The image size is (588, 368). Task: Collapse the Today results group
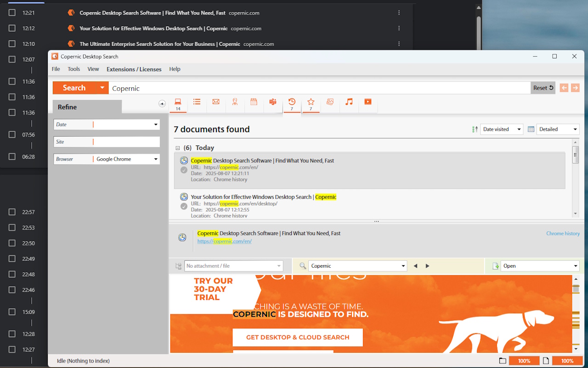click(177, 148)
